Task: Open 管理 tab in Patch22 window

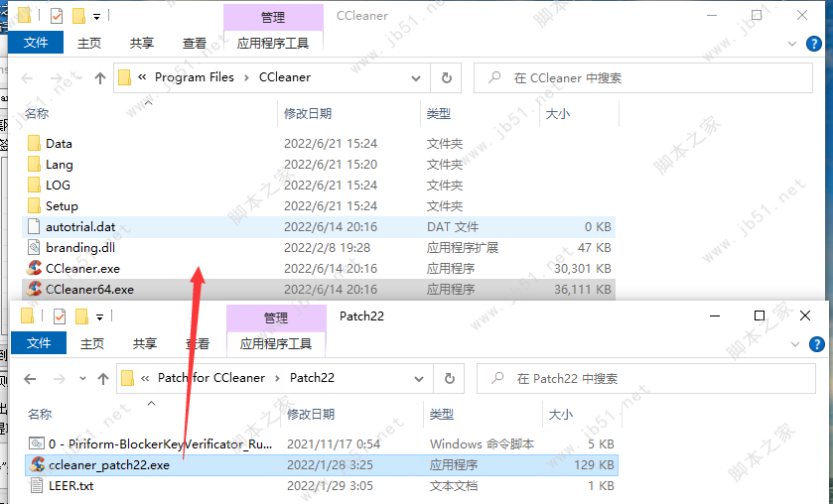Action: pos(276,317)
